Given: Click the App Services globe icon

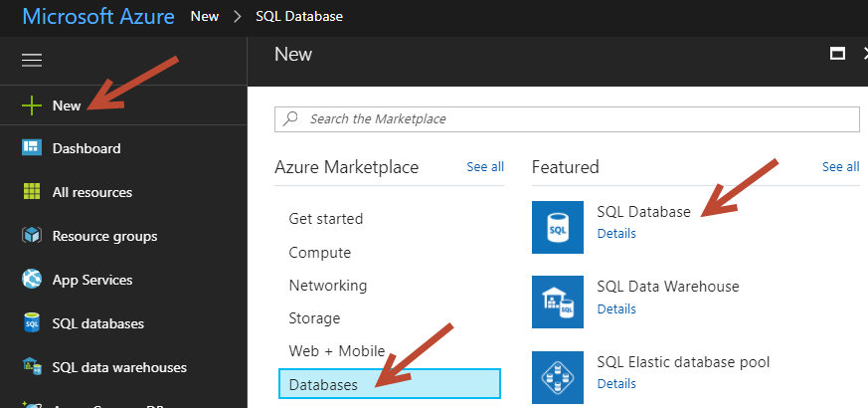Looking at the screenshot, I should click(x=32, y=280).
